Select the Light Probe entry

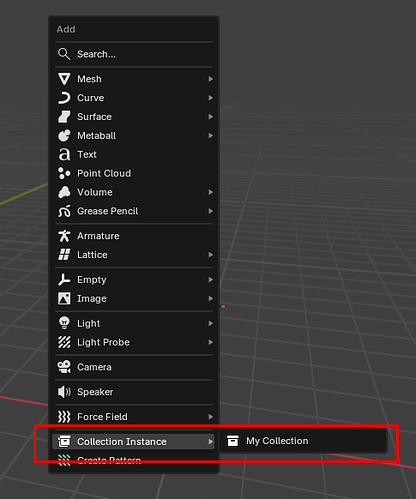pyautogui.click(x=134, y=342)
